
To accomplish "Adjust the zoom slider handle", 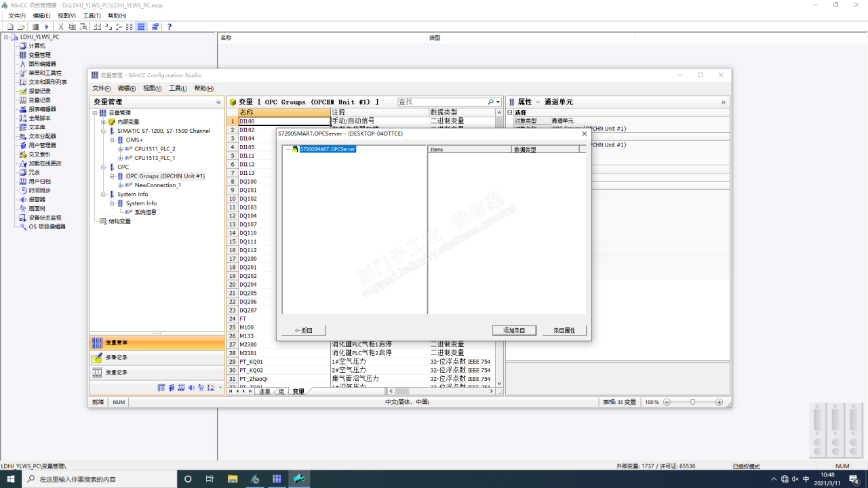I will pyautogui.click(x=692, y=402).
